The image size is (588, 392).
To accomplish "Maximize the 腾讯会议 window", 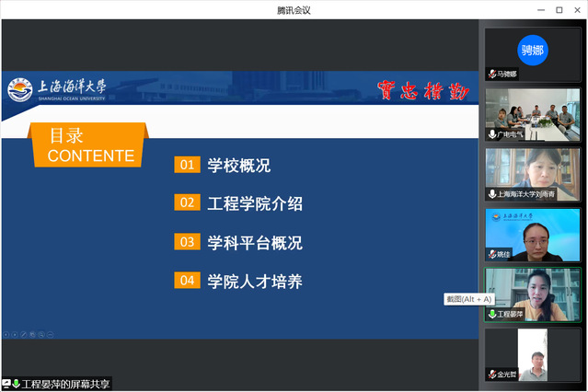I will click(559, 9).
